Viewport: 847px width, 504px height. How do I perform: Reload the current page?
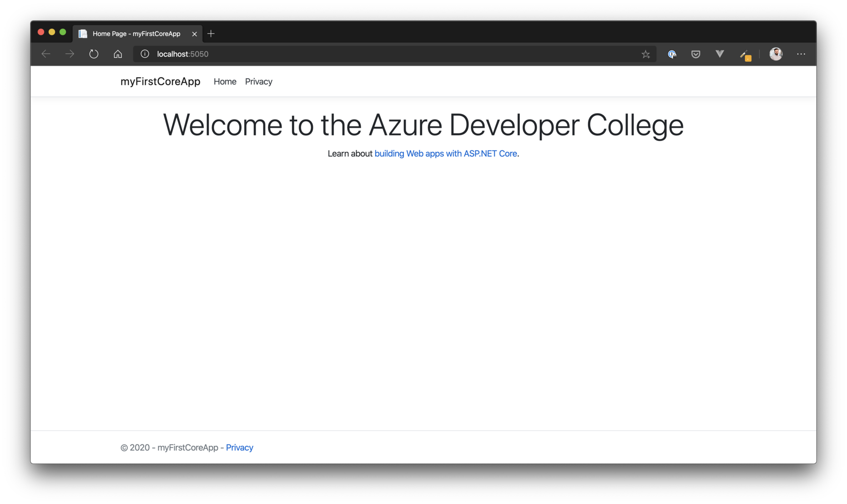pos(94,54)
